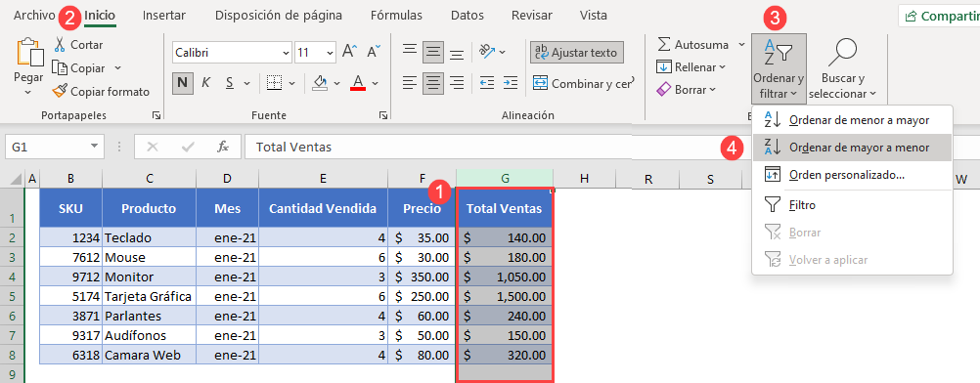The image size is (980, 383).
Task: Open font size 11 dropdown
Action: pyautogui.click(x=330, y=53)
